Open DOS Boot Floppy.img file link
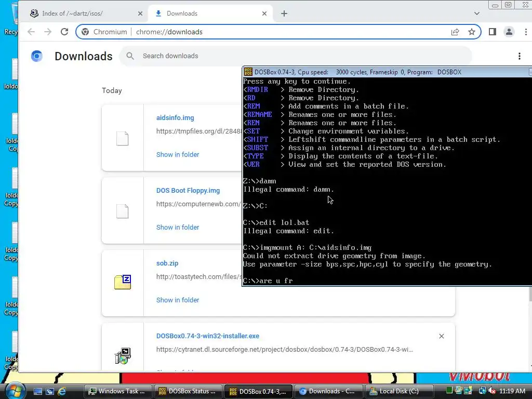The width and height of the screenshot is (532, 399). tap(188, 191)
